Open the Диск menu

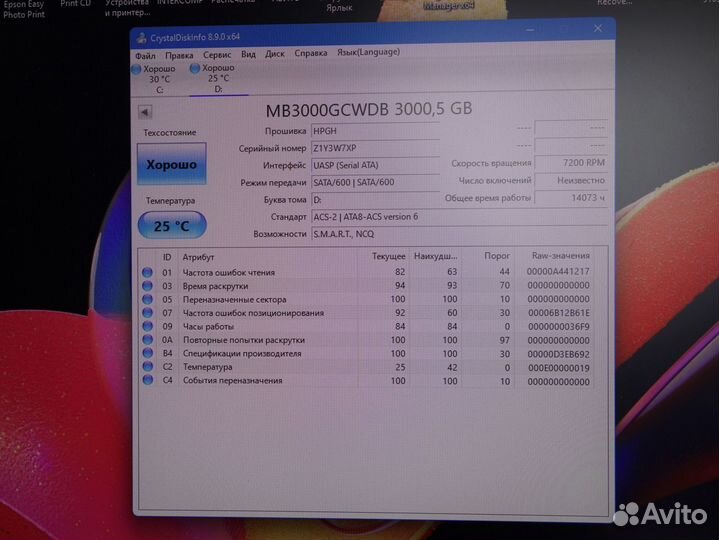pyautogui.click(x=275, y=54)
